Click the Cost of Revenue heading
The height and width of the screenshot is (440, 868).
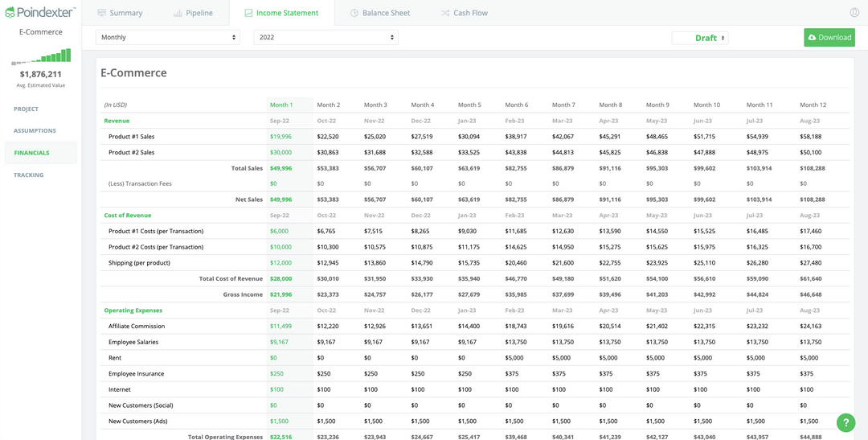click(127, 215)
